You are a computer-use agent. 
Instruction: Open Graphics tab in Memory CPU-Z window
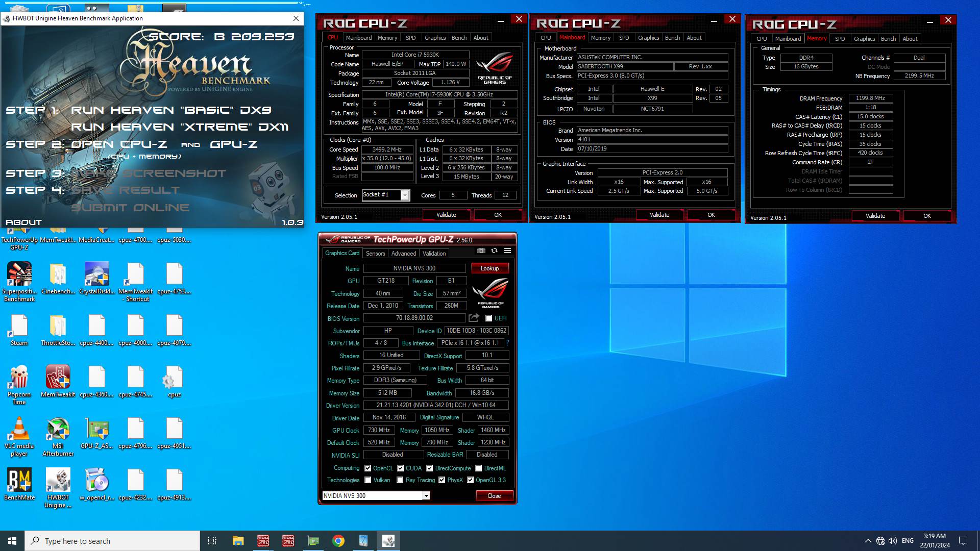pos(864,39)
